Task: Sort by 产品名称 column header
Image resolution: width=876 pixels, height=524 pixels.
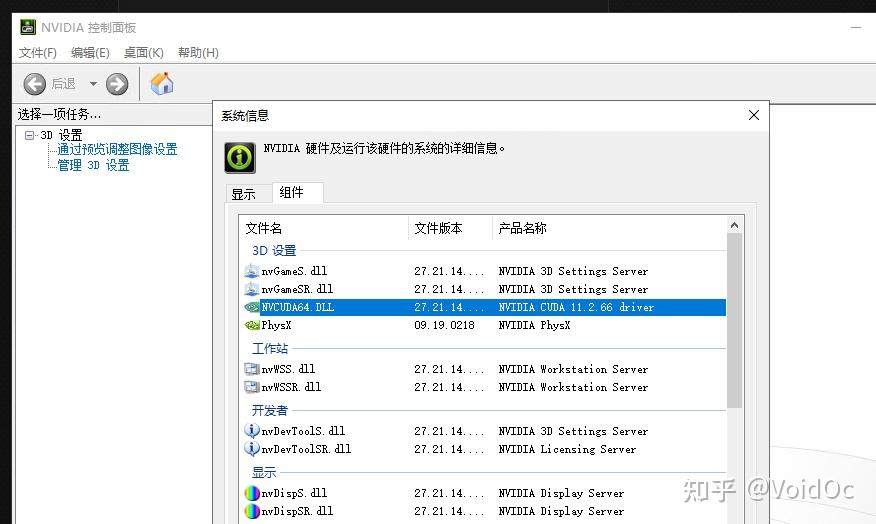Action: point(609,228)
